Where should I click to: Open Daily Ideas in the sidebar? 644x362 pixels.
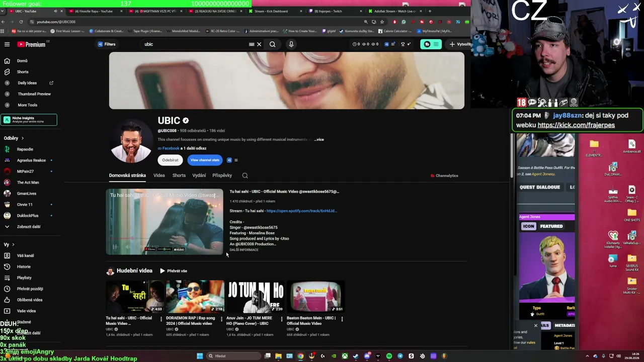click(28, 83)
